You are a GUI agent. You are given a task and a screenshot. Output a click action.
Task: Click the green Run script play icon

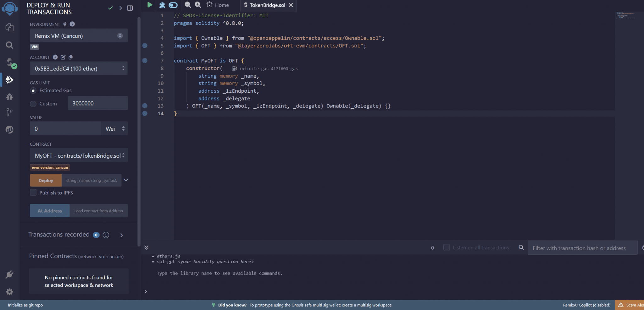coord(150,5)
